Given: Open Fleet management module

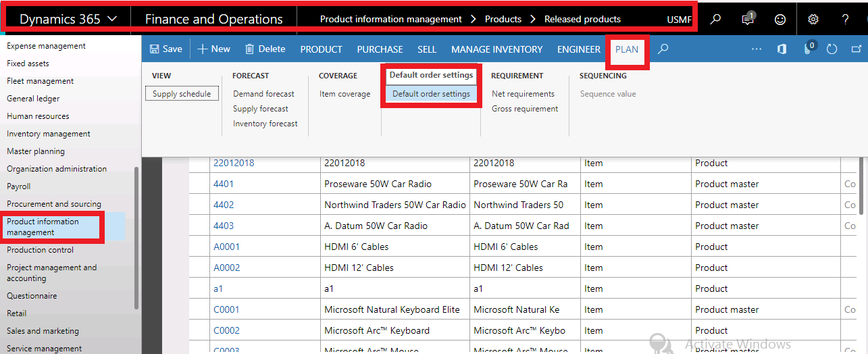Looking at the screenshot, I should coord(41,81).
